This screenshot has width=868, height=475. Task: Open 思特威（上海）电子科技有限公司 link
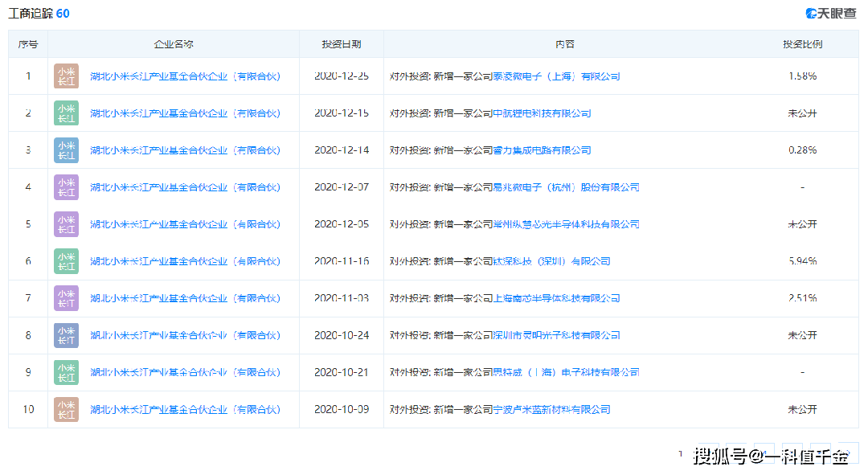point(566,373)
